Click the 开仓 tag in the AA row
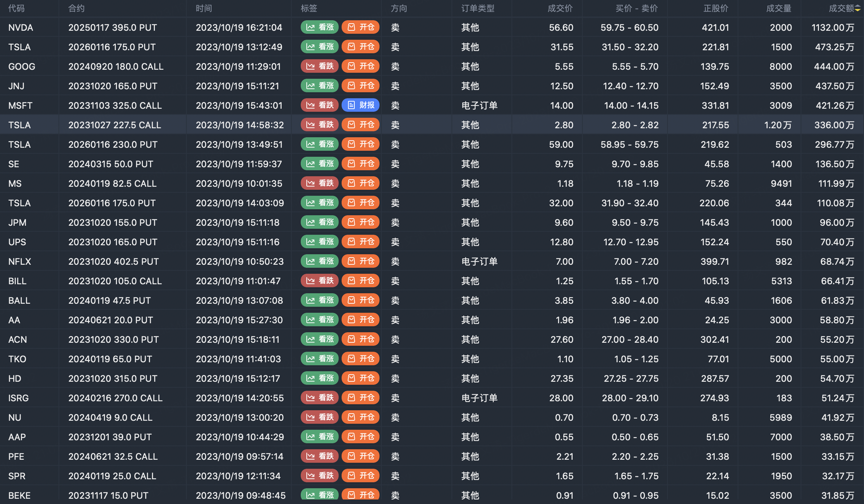The image size is (864, 504). [361, 319]
